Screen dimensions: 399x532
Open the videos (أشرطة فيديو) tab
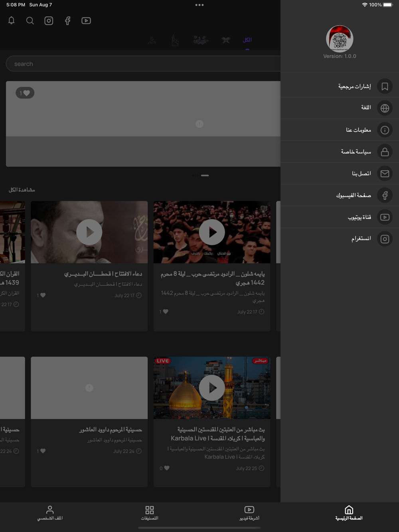click(x=249, y=513)
